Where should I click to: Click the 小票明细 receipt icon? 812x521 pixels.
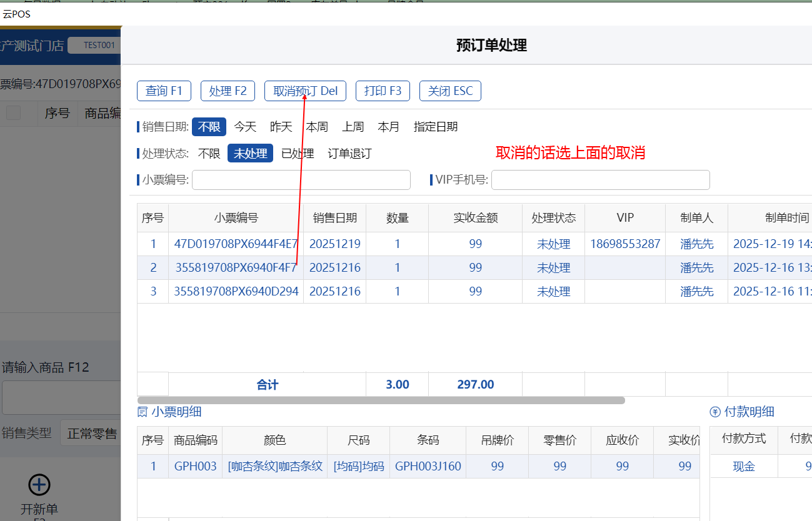coord(143,412)
